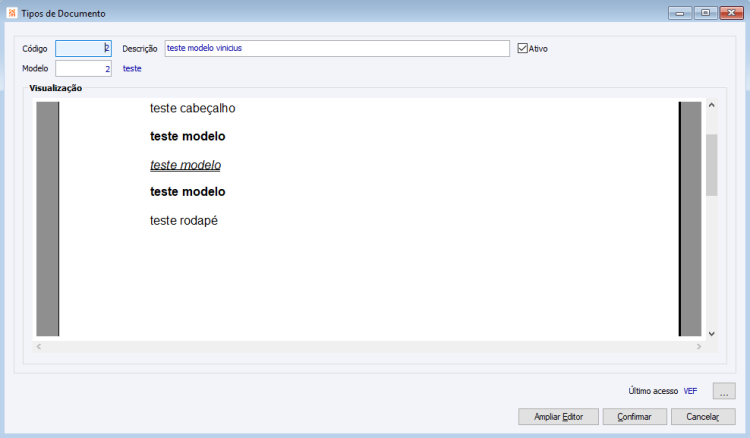The width and height of the screenshot is (750, 438).
Task: Click the 'teste rodapé' line in preview
Action: point(184,220)
